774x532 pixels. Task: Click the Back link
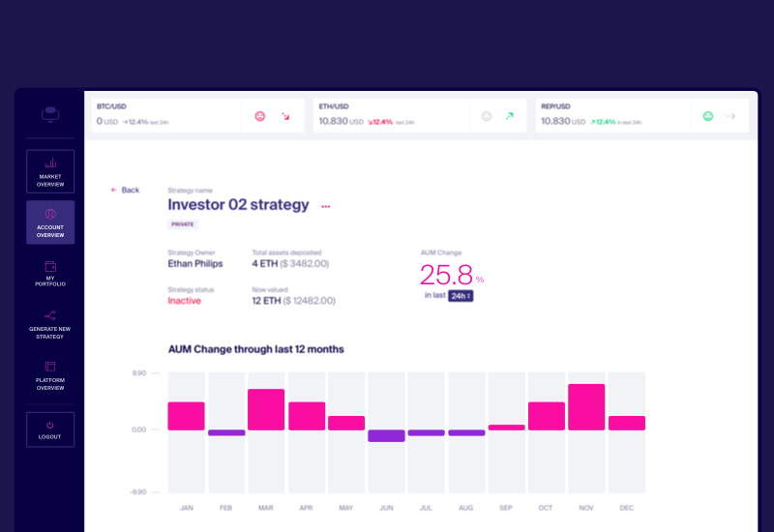pyautogui.click(x=125, y=191)
